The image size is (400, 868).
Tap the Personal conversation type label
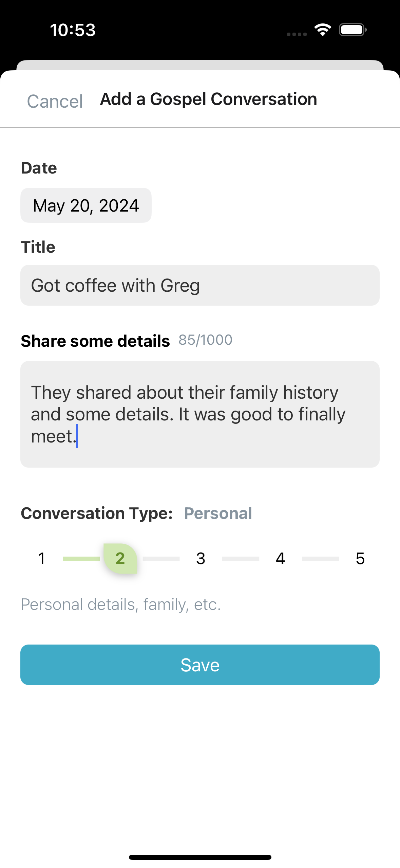pos(218,513)
